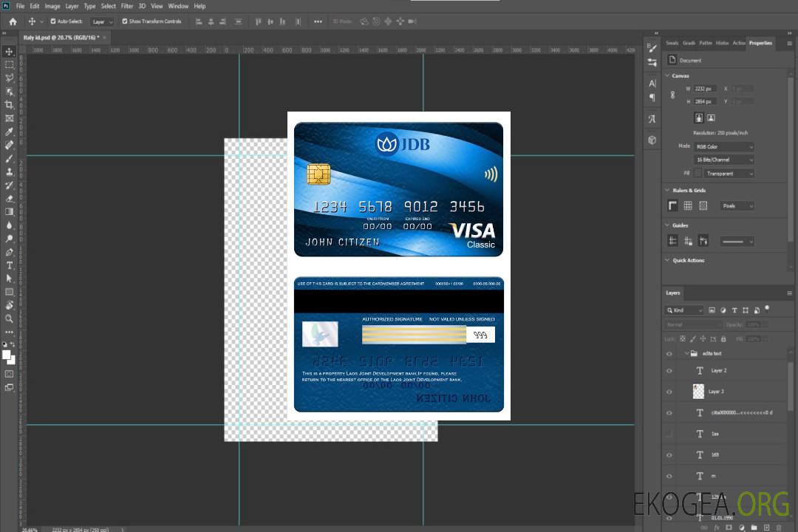
Task: Select the Eyedropper tool
Action: pyautogui.click(x=9, y=132)
